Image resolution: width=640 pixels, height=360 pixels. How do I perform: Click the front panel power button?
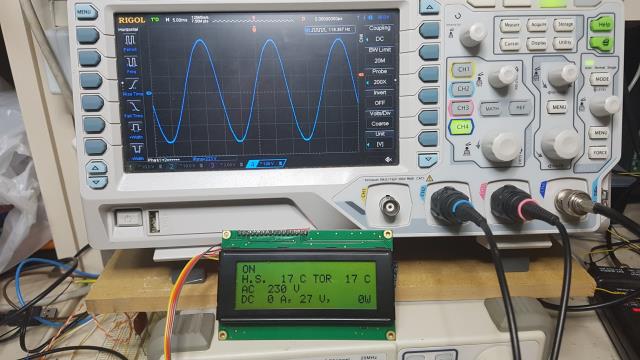[x=128, y=218]
